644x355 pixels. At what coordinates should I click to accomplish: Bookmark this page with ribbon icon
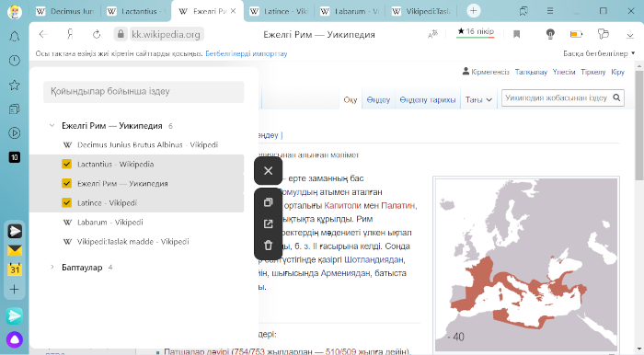pyautogui.click(x=517, y=34)
